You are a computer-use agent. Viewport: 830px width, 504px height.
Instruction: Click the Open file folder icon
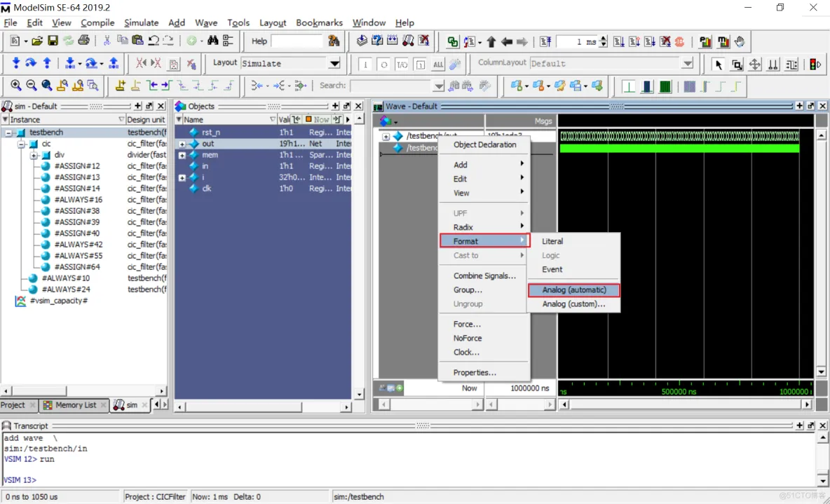click(x=36, y=41)
